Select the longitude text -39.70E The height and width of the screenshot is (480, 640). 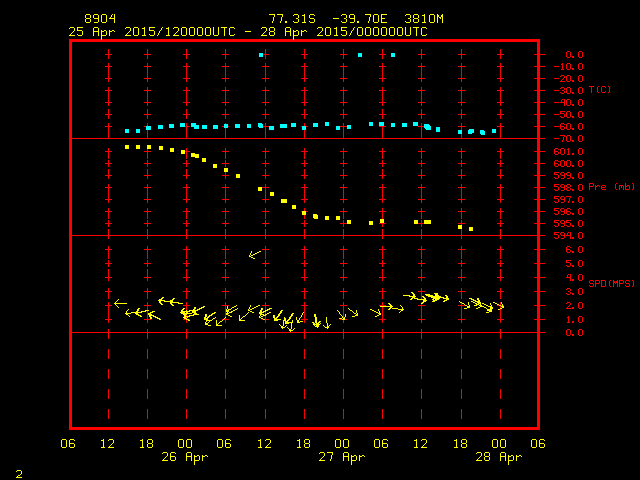click(x=360, y=19)
